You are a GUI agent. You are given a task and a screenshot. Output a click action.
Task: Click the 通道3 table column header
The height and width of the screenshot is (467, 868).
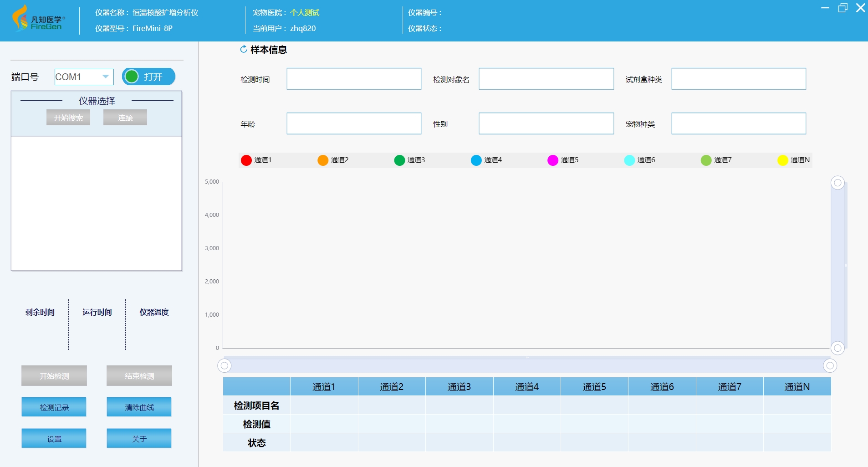pos(459,387)
